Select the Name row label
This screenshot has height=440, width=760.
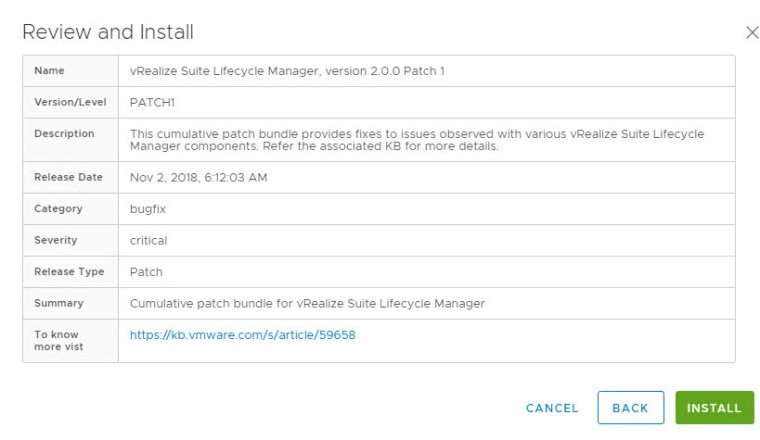(49, 71)
